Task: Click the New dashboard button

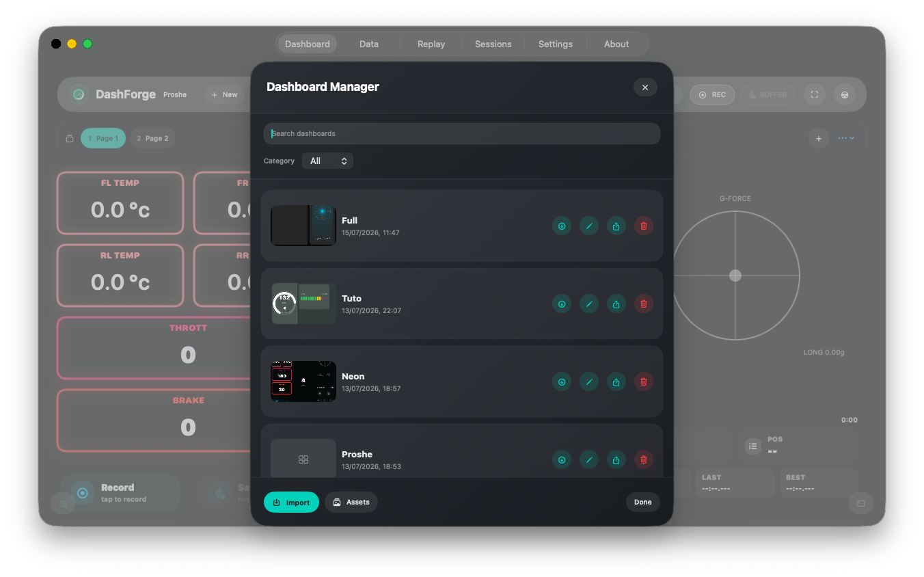Action: (225, 94)
